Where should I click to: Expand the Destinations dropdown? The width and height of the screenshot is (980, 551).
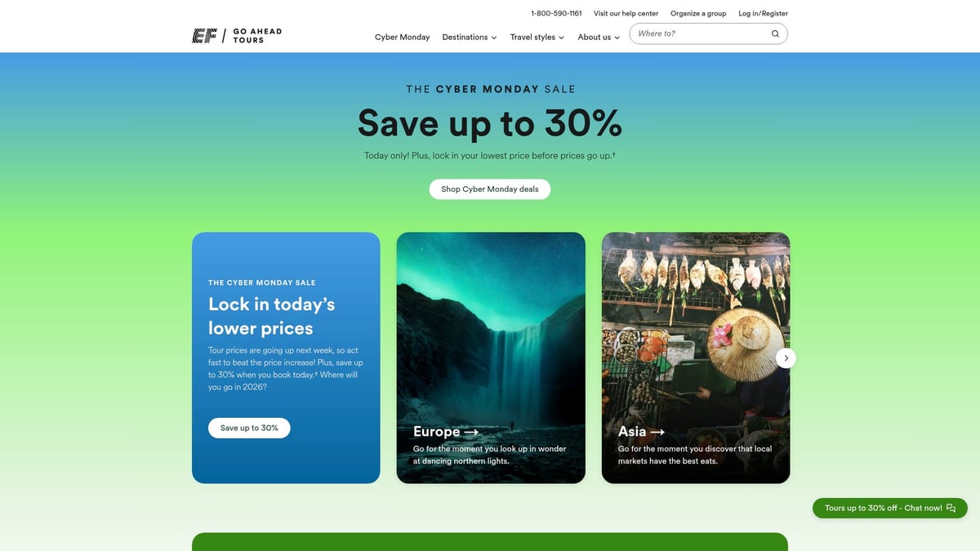pyautogui.click(x=470, y=37)
